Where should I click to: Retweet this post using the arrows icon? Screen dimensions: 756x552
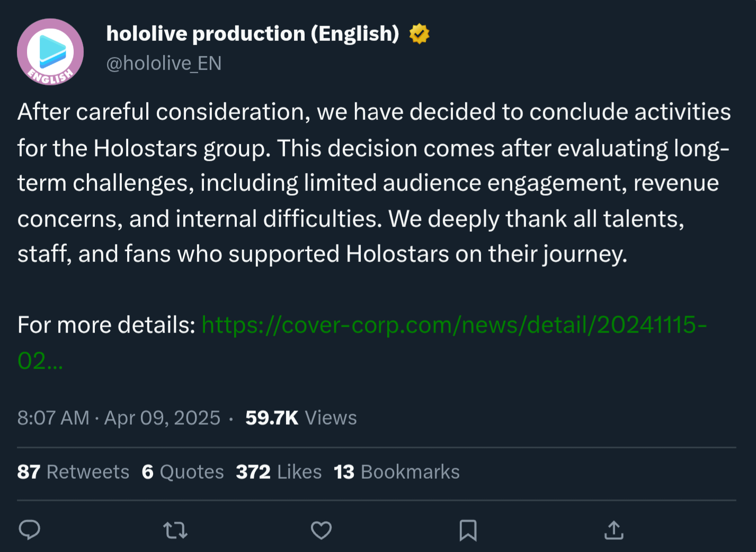[x=175, y=530]
